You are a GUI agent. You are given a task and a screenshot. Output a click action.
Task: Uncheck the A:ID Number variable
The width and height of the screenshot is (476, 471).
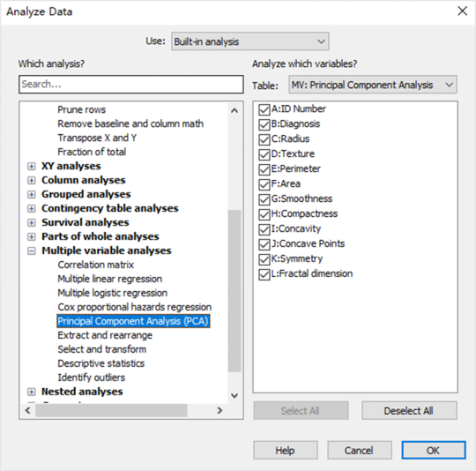[264, 109]
